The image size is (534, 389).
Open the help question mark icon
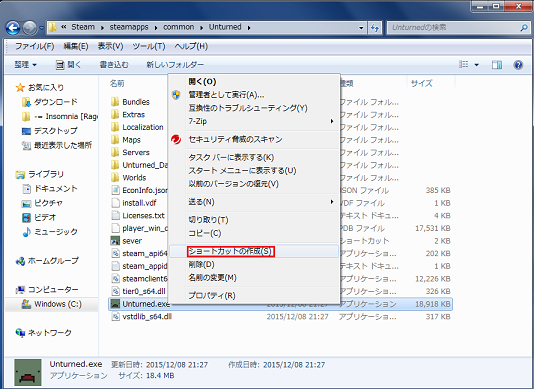(518, 65)
